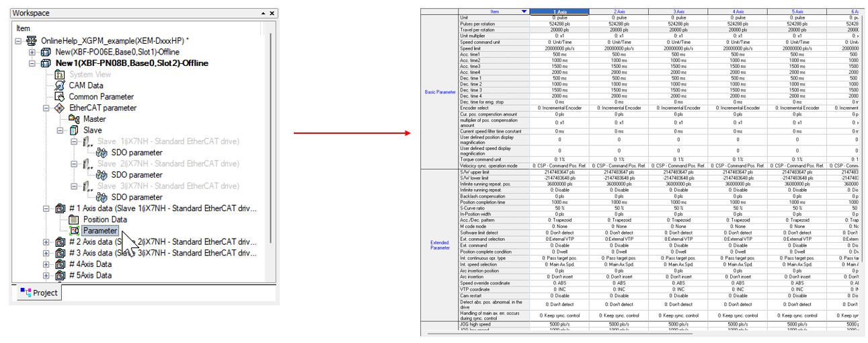
Task: Click 2 Axis Speed limit value
Action: [619, 48]
